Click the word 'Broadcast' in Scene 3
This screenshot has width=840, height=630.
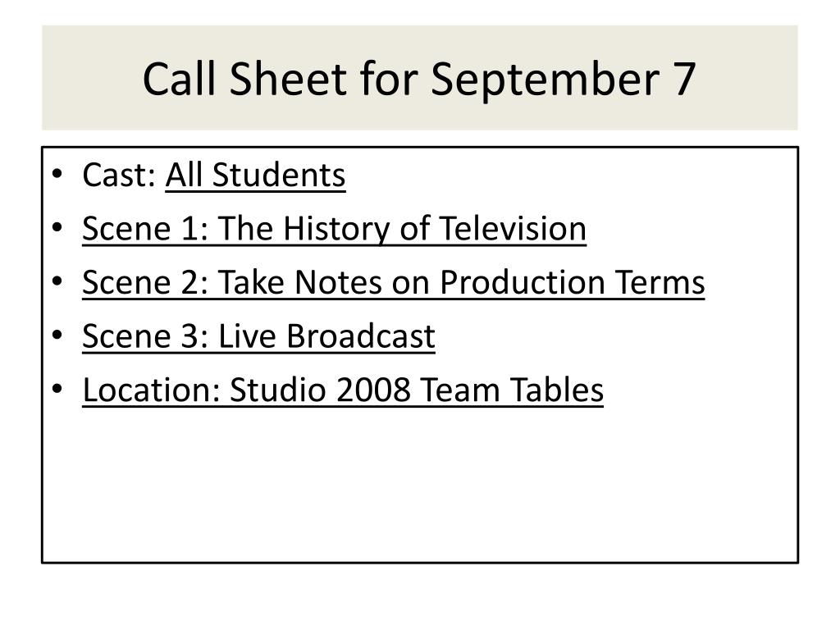pos(361,336)
